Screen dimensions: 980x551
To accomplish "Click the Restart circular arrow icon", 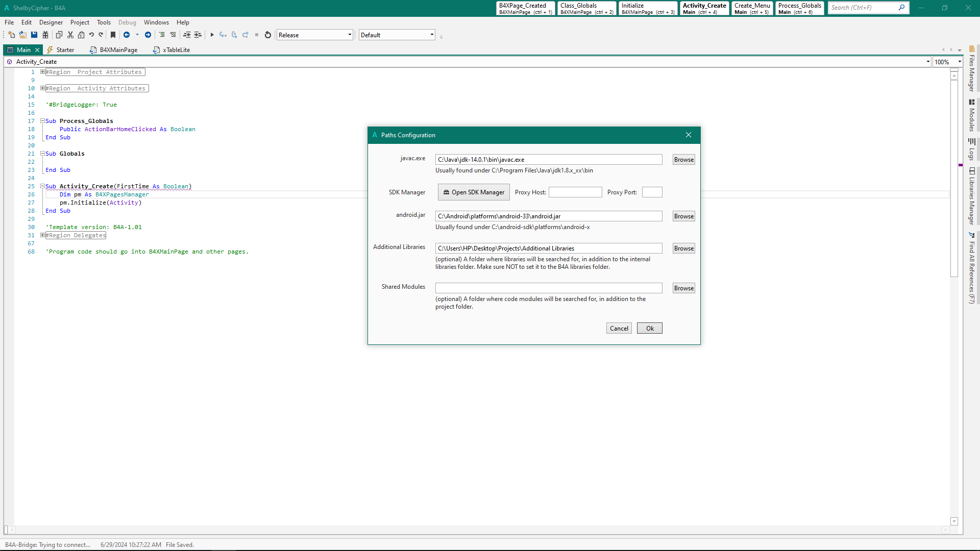I will (268, 35).
